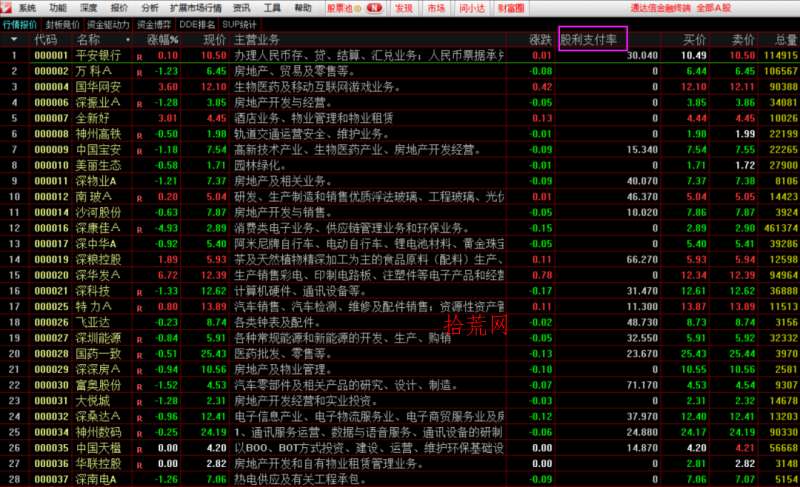Click the 市场 button
Screen dimensions: 800x487
coord(436,8)
